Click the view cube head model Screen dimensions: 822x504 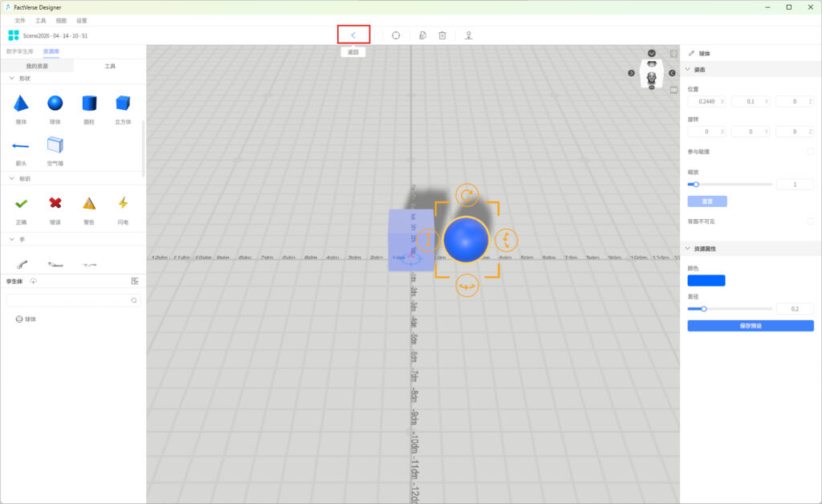652,78
